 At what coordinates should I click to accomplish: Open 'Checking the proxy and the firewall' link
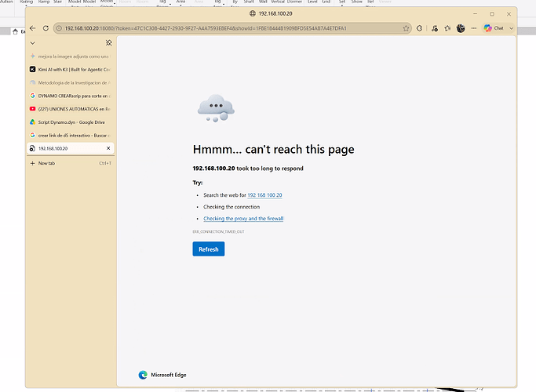coord(243,219)
